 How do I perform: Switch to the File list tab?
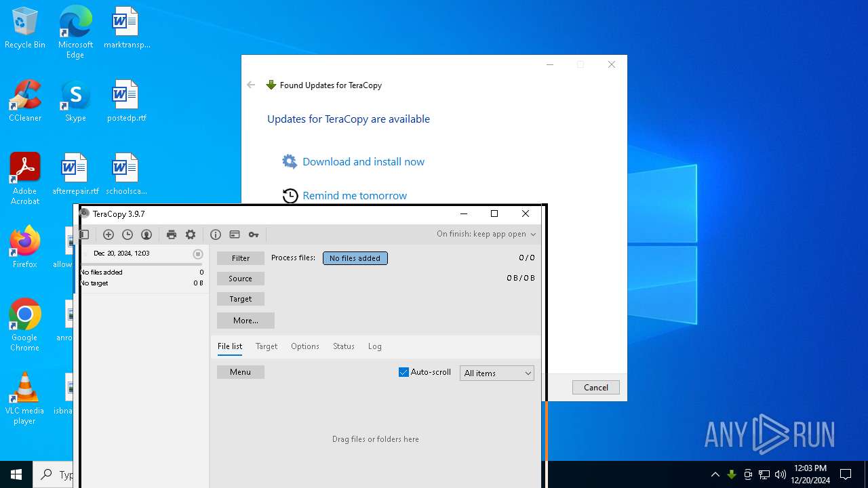230,346
